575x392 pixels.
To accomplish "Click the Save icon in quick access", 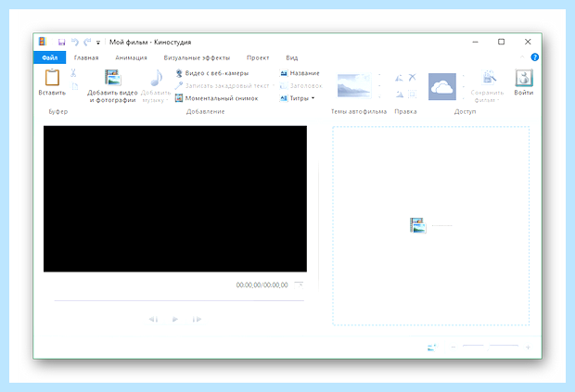I will click(x=61, y=42).
